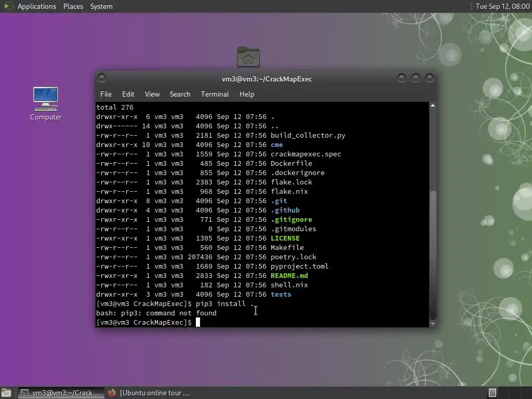Click 'bash: pip3: command not found' message
Viewport: 532px width, 399px height.
(156, 313)
